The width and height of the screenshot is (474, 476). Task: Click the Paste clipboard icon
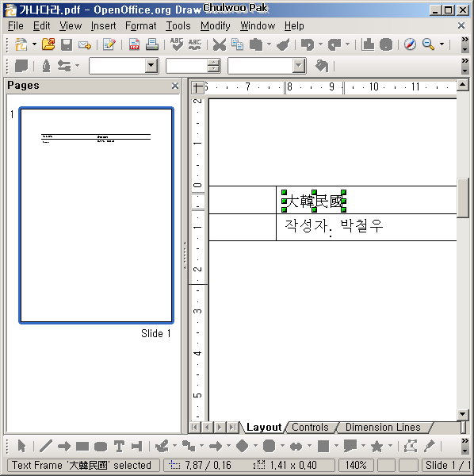(256, 44)
